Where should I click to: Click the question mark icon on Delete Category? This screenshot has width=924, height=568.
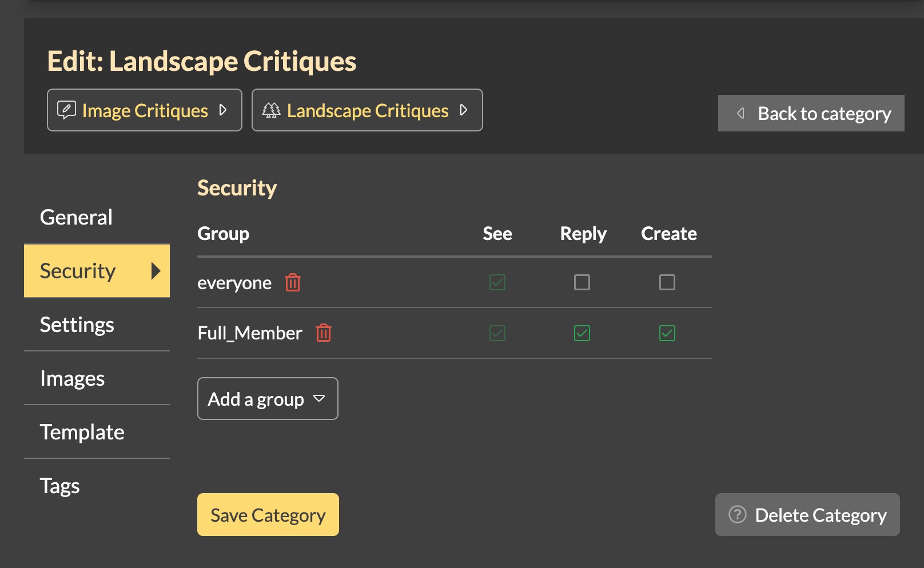point(737,514)
